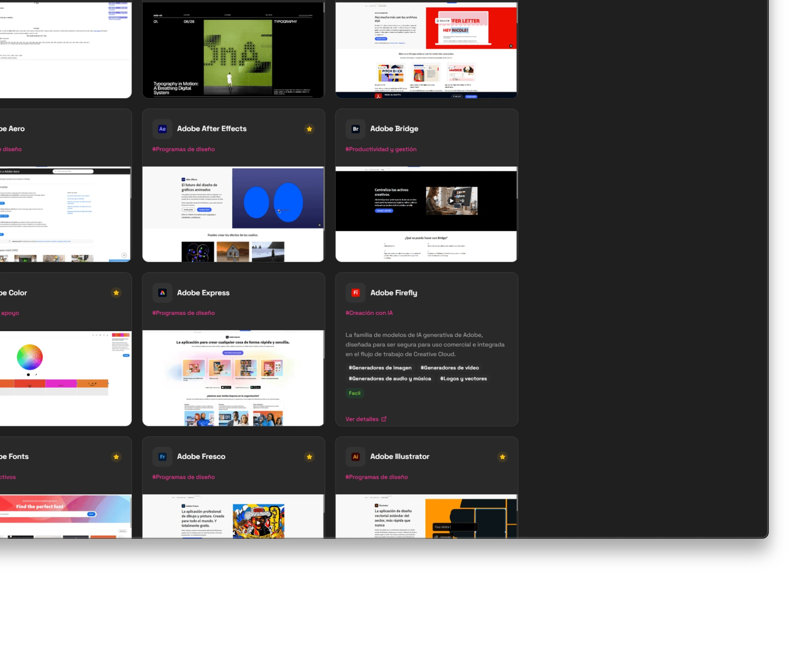Image resolution: width=812 pixels, height=650 pixels.
Task: Toggle favorite star on Adobe Color card
Action: [x=116, y=293]
